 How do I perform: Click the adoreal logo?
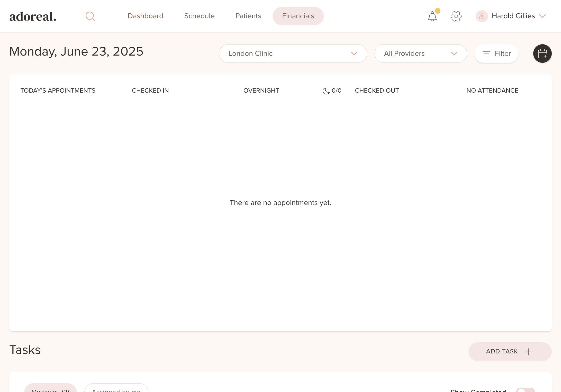pos(33,16)
